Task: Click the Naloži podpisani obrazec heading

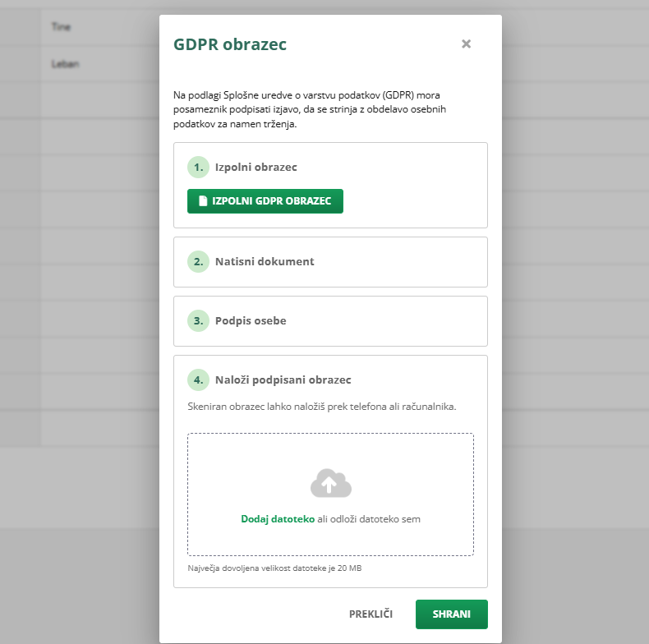Action: (283, 380)
